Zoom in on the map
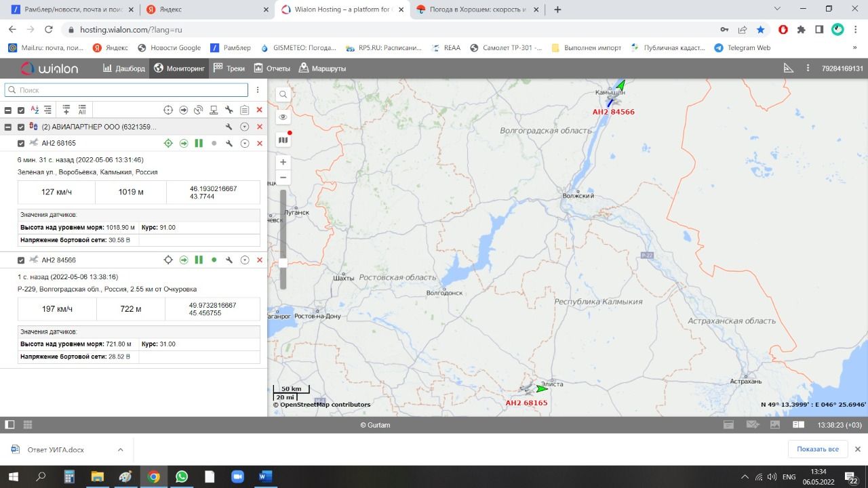Image resolution: width=868 pixels, height=488 pixels. coord(283,162)
